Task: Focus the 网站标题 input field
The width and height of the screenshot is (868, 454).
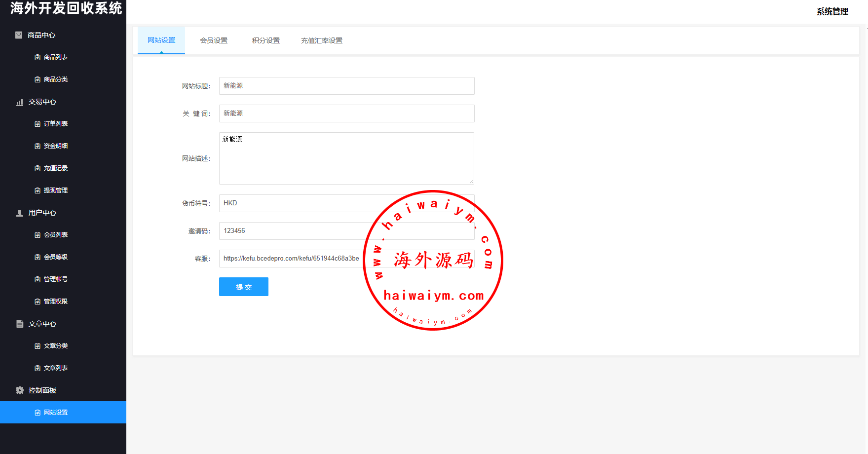Action: coord(346,86)
